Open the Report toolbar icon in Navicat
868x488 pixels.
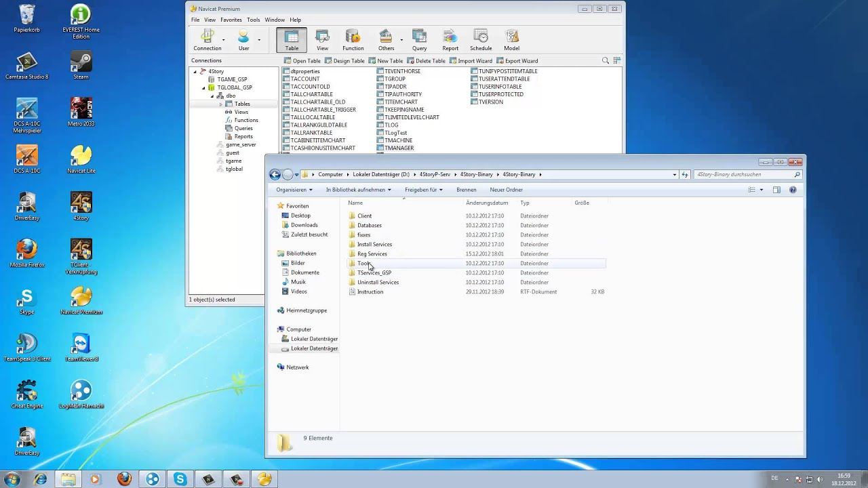(x=450, y=41)
